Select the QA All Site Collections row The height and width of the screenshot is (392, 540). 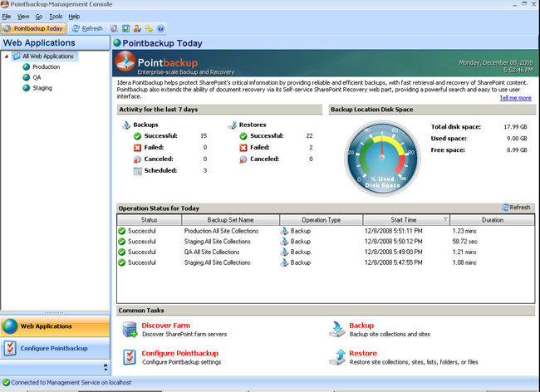tap(326, 252)
